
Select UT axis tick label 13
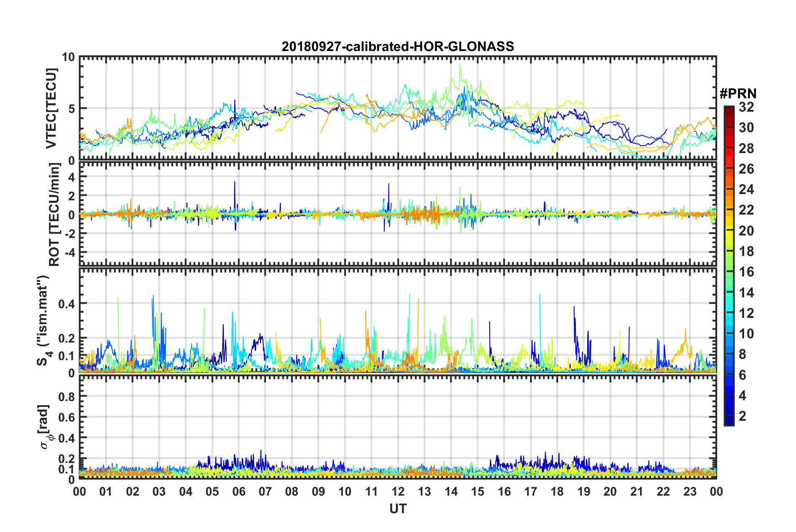pos(424,491)
